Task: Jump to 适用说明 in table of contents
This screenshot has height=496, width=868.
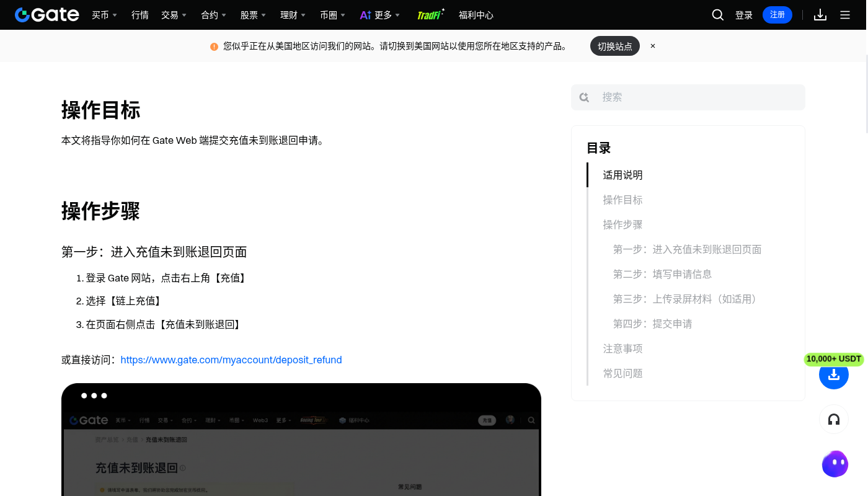Action: [623, 175]
